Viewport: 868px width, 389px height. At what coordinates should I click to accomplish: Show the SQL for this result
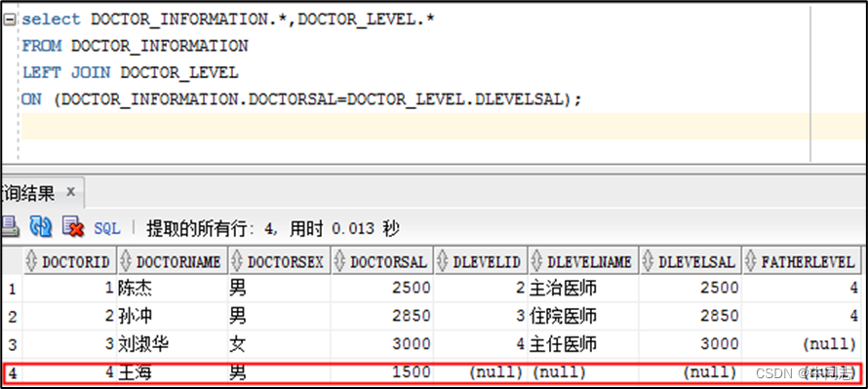107,228
